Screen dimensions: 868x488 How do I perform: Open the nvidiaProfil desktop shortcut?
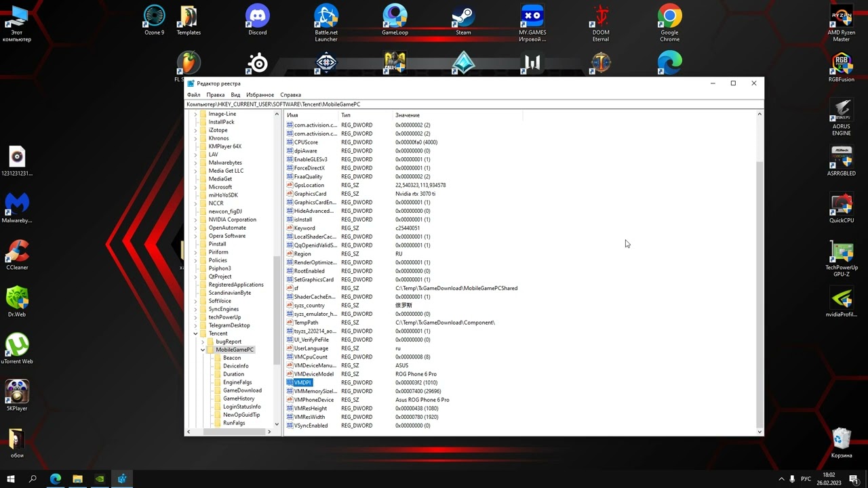click(842, 302)
